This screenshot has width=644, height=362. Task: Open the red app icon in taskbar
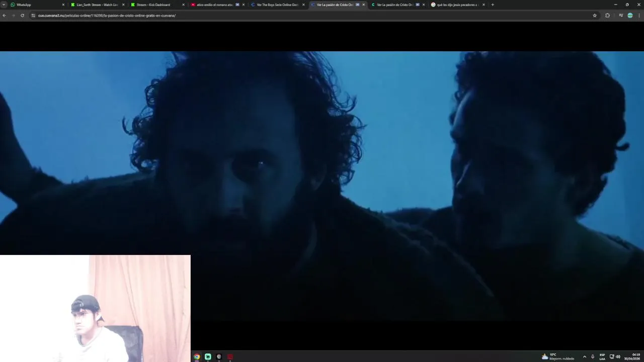pyautogui.click(x=230, y=356)
